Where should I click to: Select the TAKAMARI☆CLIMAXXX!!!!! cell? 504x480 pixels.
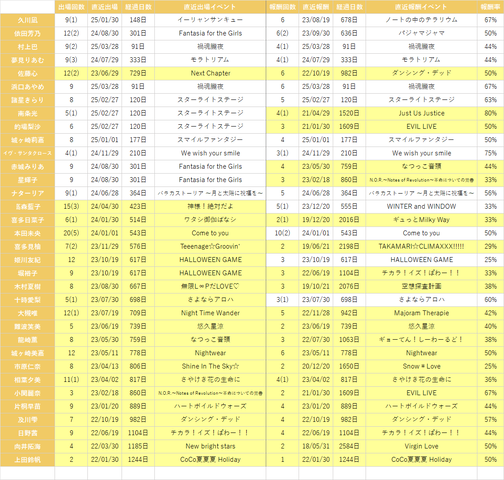pos(421,247)
